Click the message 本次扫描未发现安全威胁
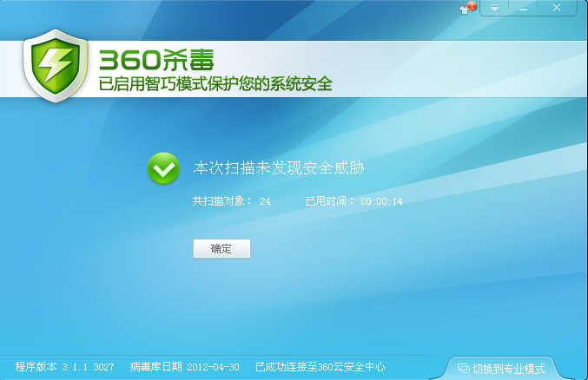 point(279,168)
